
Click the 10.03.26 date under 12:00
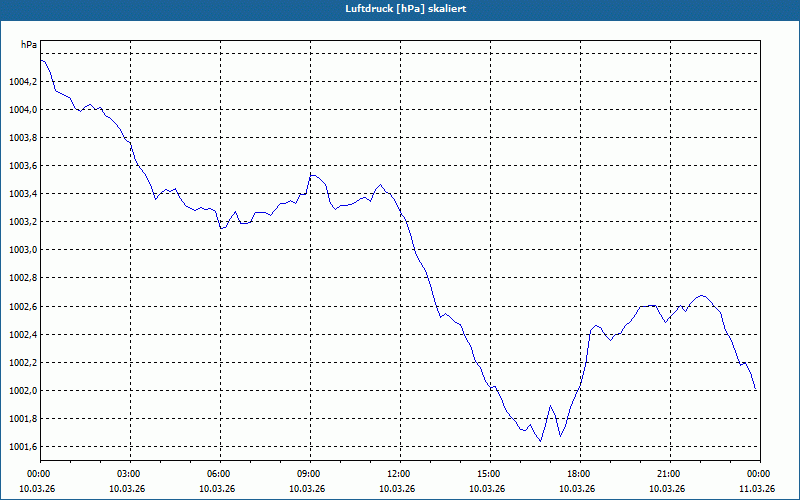coord(397,489)
